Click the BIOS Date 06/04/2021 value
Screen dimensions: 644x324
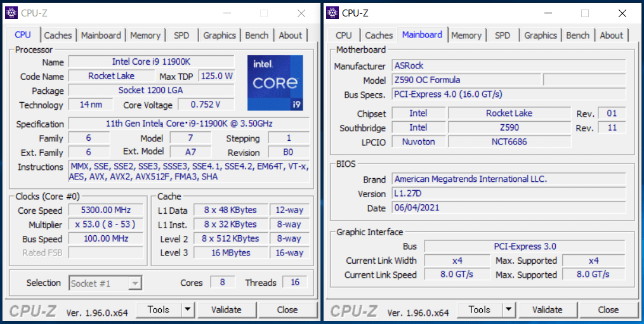(x=509, y=207)
